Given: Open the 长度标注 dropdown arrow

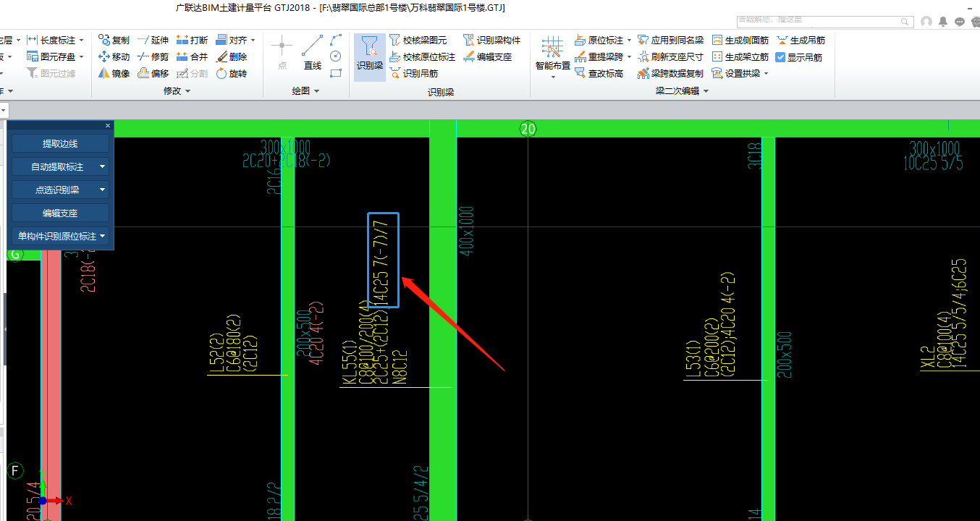Looking at the screenshot, I should point(81,40).
